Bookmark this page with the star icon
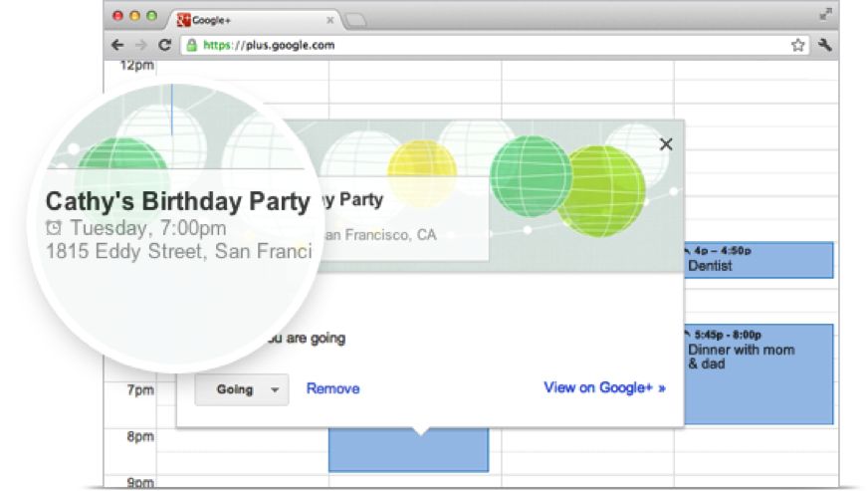This screenshot has width=868, height=491. point(797,45)
